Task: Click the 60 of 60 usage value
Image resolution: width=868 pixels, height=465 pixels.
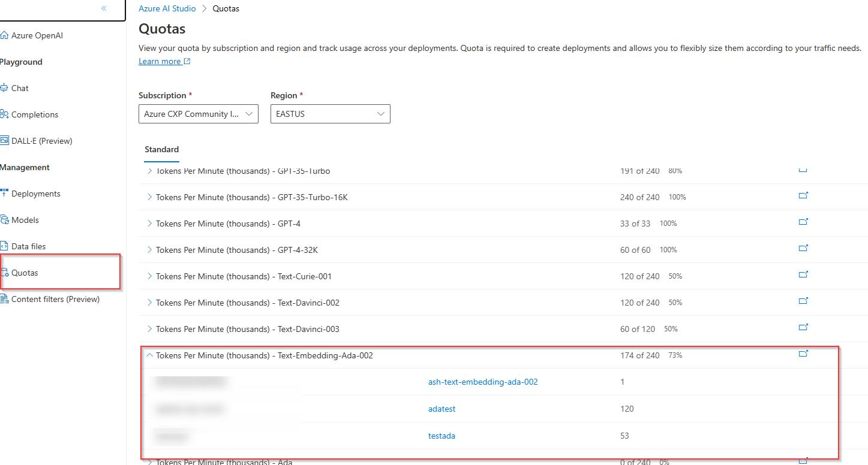Action: pos(635,250)
